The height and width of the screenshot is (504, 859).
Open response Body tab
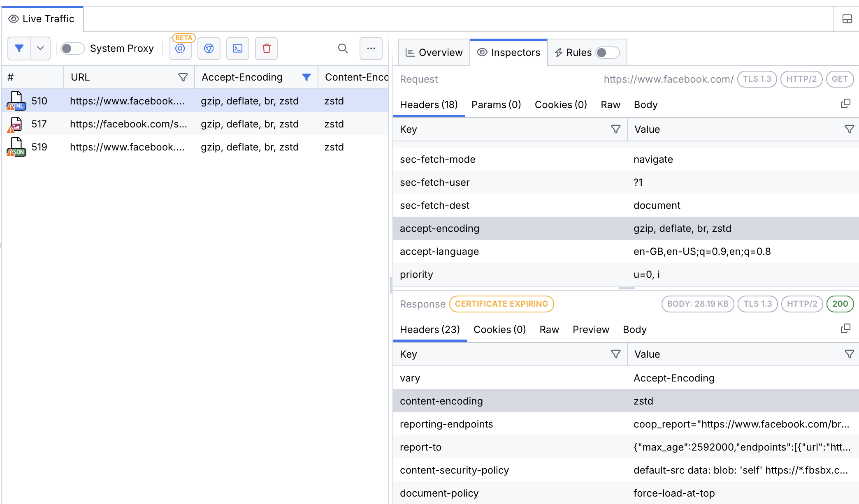635,330
